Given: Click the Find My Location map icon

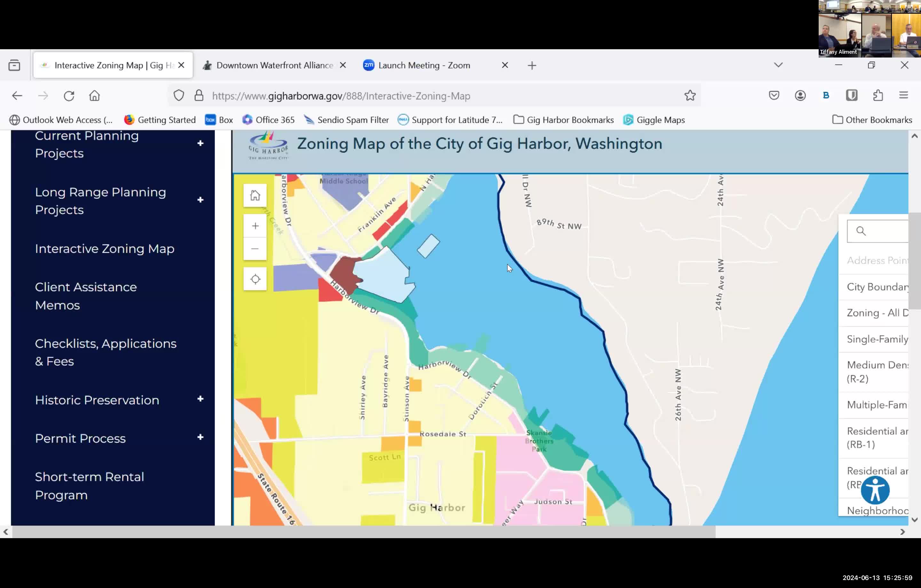Looking at the screenshot, I should click(255, 279).
